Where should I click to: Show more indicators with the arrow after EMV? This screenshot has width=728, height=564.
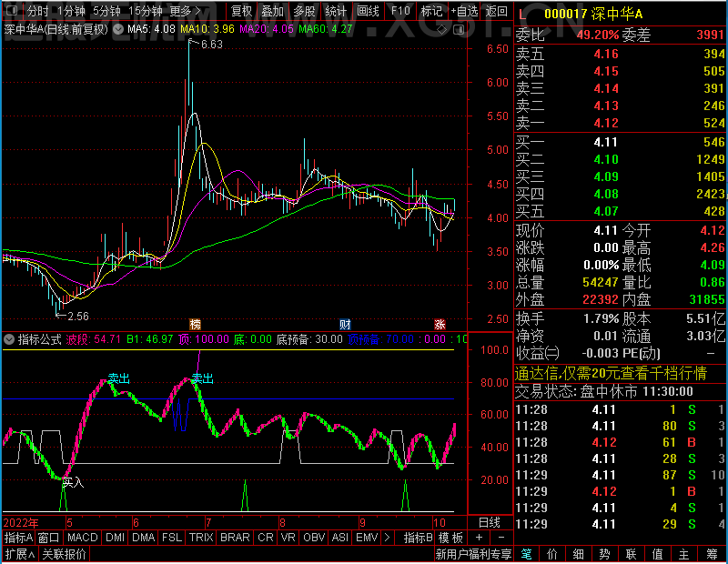388,538
